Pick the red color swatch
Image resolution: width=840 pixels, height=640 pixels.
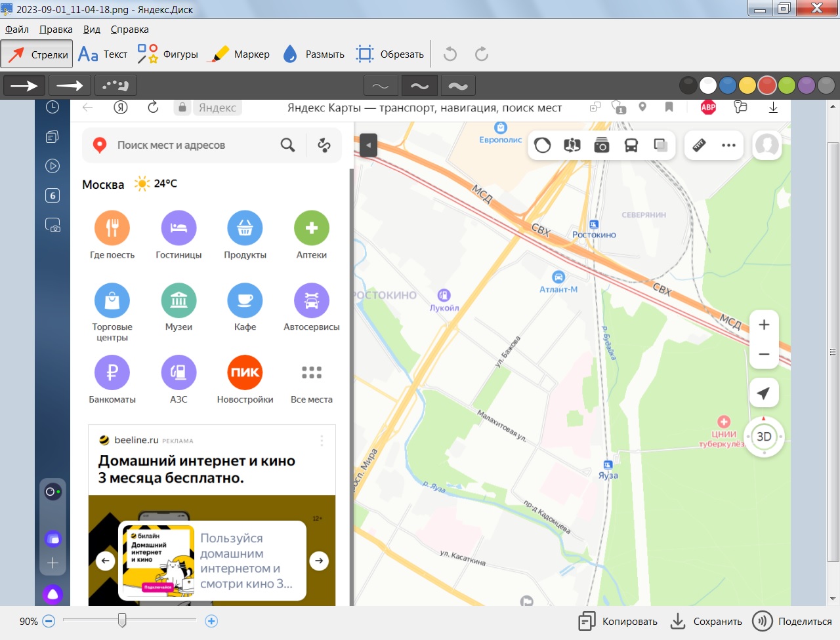(x=767, y=85)
